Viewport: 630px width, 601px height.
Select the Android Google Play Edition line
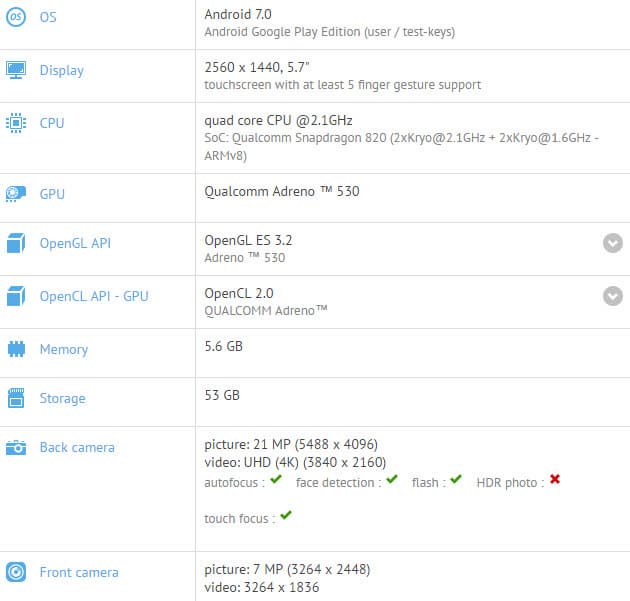[329, 32]
